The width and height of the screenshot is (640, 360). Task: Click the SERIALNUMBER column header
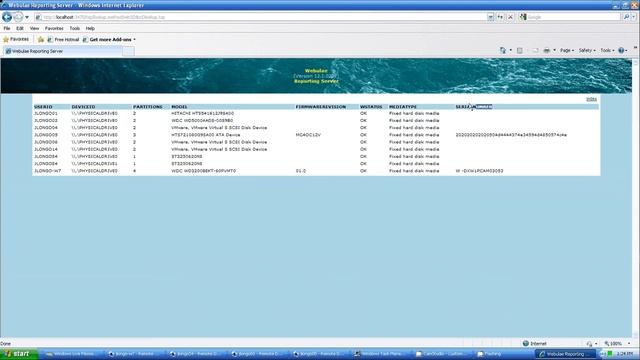[474, 107]
